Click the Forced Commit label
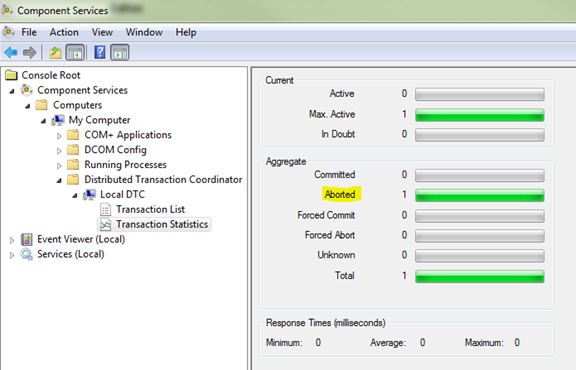576x370 pixels. tap(326, 215)
